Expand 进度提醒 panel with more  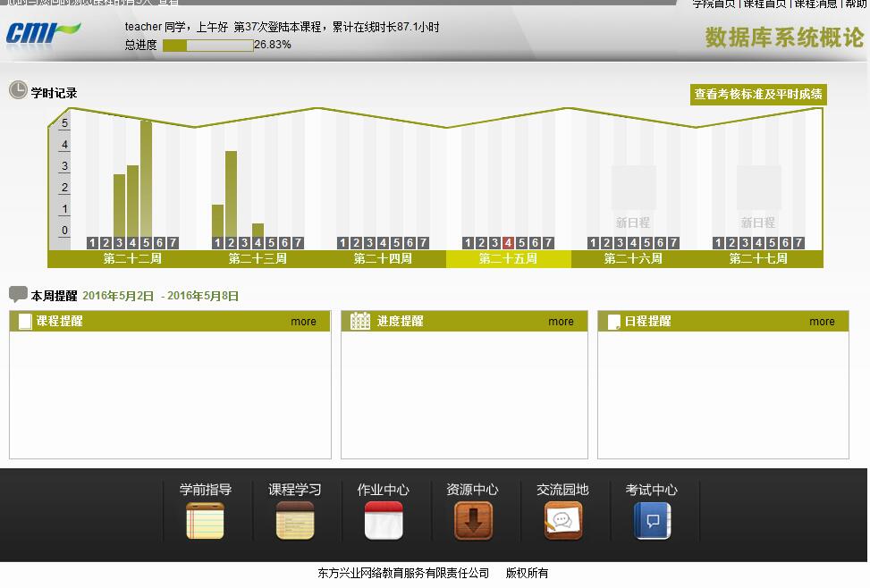coord(561,322)
